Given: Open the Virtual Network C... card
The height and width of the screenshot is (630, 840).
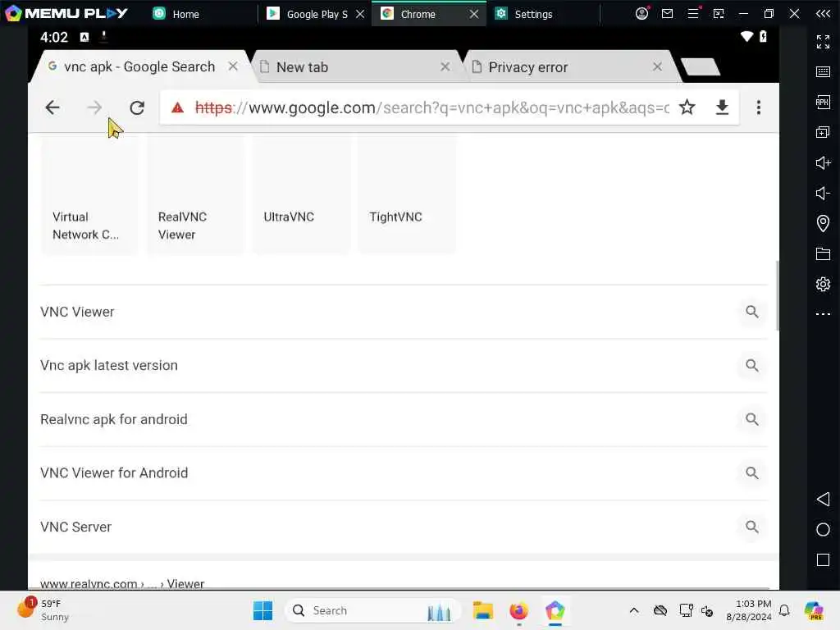Looking at the screenshot, I should click(x=89, y=194).
